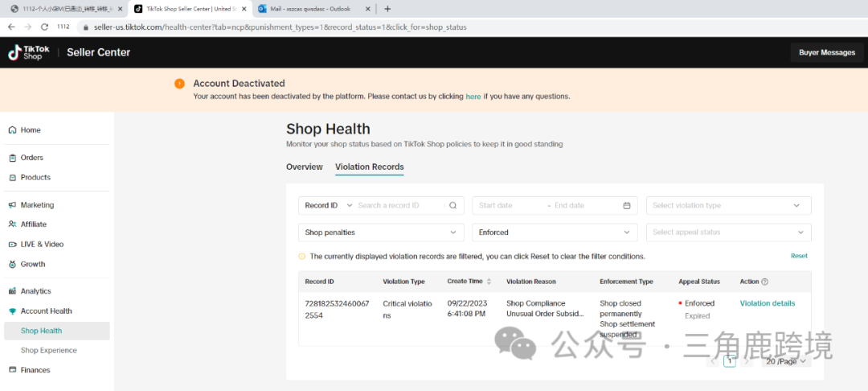Click the record search magnifier icon
Image resolution: width=868 pixels, height=391 pixels.
point(452,205)
